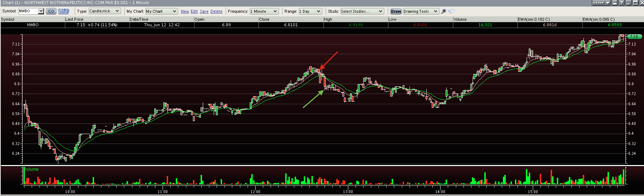Open the Frequency 1 Minute dropdown
The width and height of the screenshot is (644, 196).
pyautogui.click(x=264, y=11)
